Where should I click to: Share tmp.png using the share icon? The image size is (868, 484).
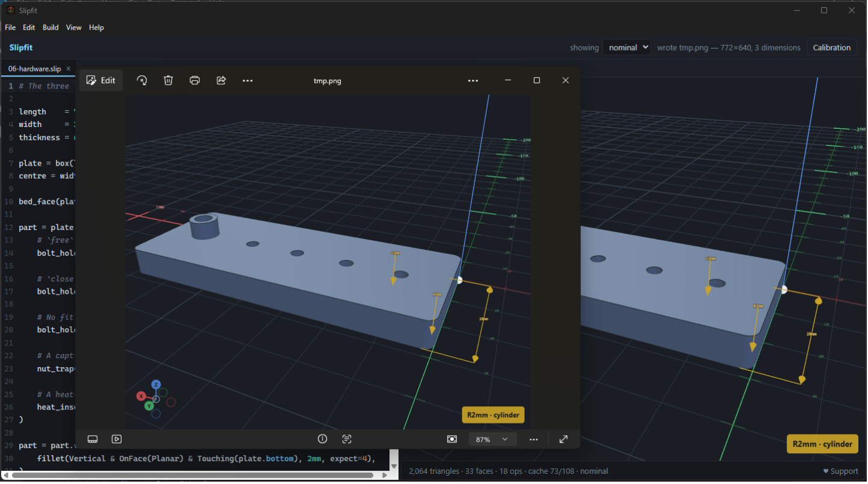coord(221,80)
